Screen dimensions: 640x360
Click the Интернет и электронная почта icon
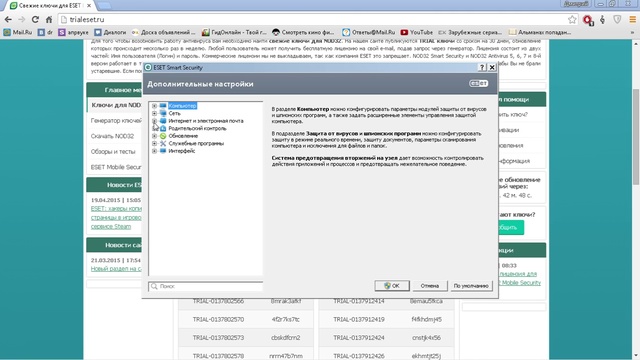pyautogui.click(x=163, y=121)
